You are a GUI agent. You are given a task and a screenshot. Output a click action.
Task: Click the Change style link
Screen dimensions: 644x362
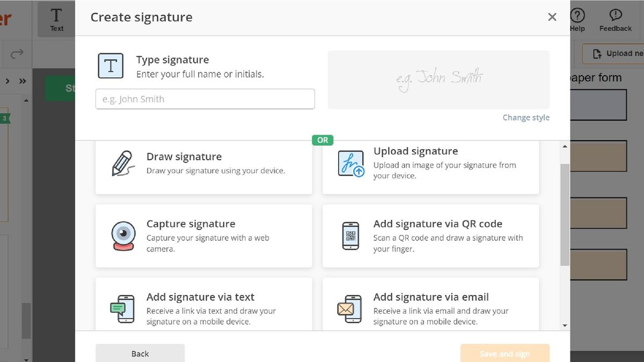tap(526, 117)
